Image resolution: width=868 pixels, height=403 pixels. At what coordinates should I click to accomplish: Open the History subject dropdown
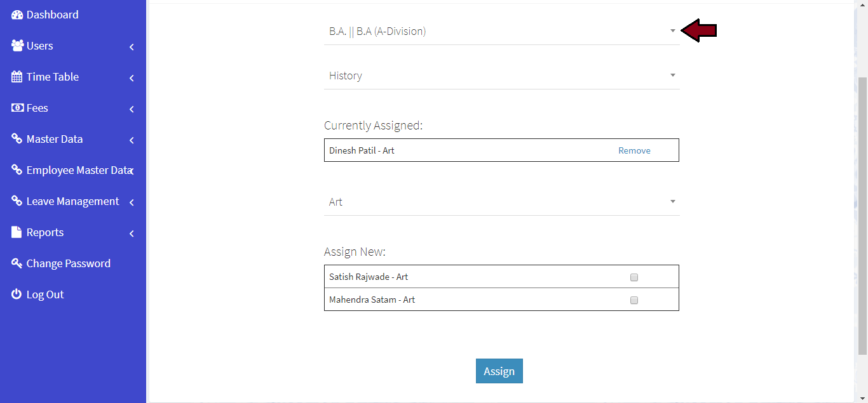click(501, 76)
